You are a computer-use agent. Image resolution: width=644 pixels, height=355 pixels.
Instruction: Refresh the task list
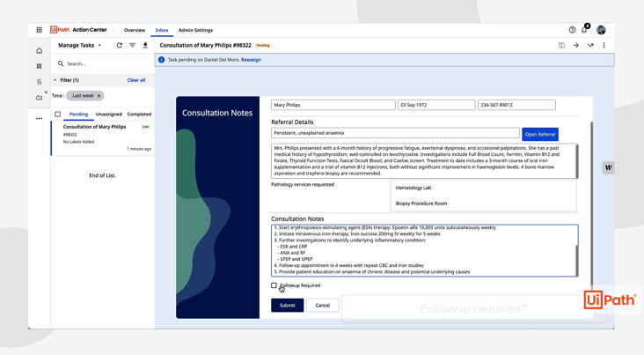[x=119, y=45]
